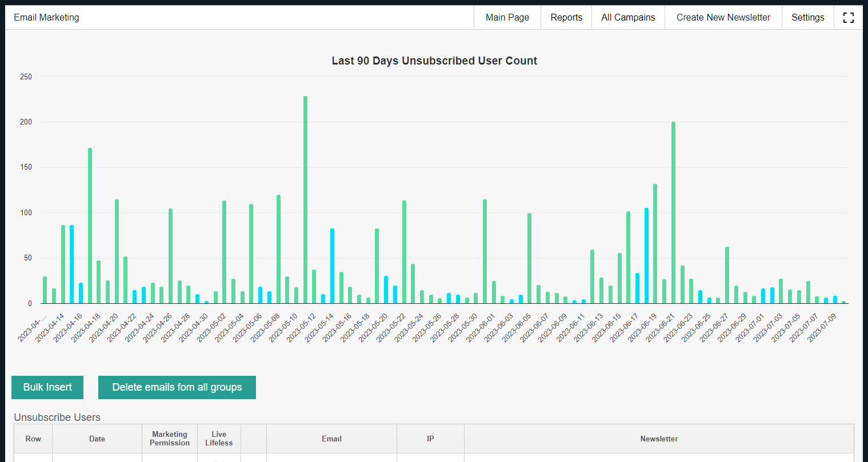Click the Marketing Permission column header
The height and width of the screenshot is (462, 868).
[170, 439]
